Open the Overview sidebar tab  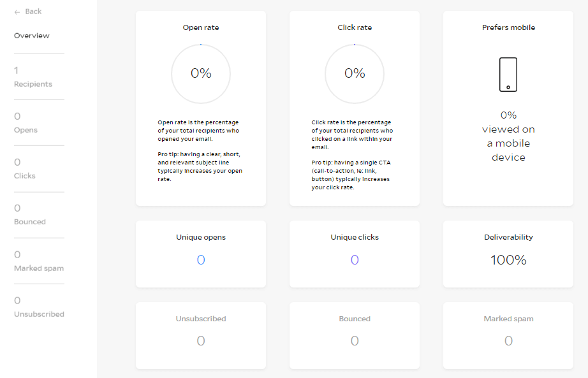pyautogui.click(x=32, y=36)
